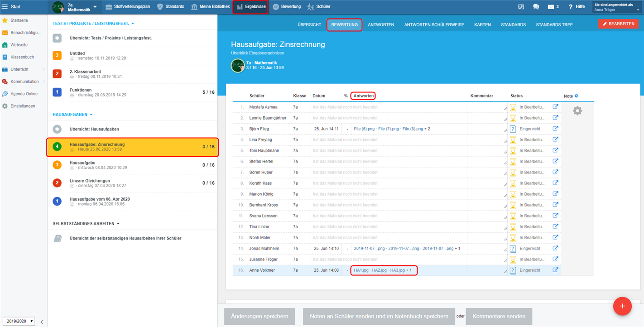Click the large gear icon under Note
The image size is (644, 327).
coord(577,111)
